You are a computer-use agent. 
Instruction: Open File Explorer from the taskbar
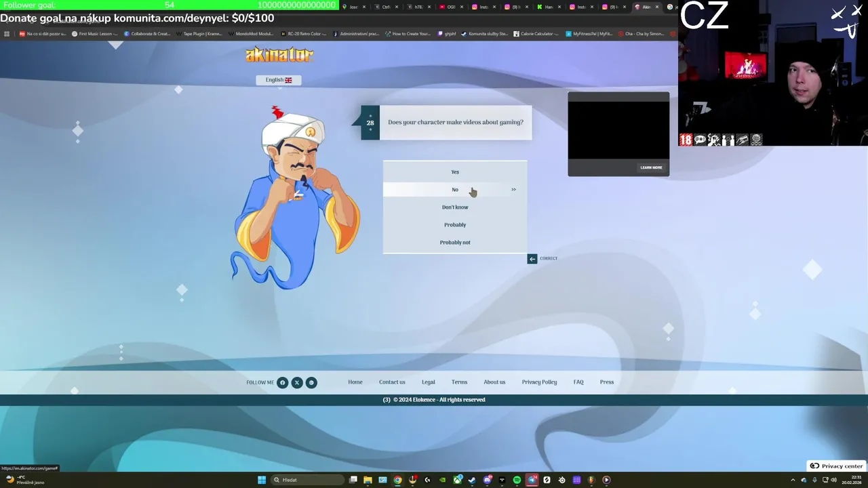(x=368, y=480)
